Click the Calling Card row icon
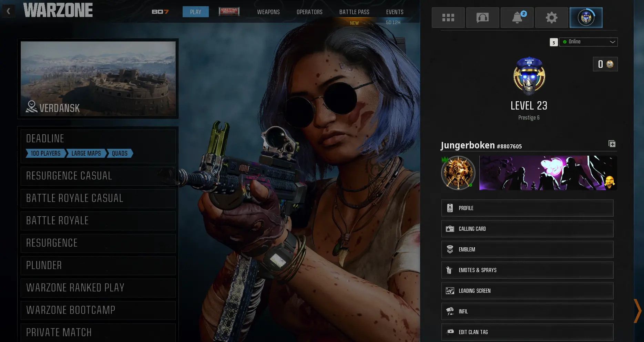 pyautogui.click(x=450, y=229)
